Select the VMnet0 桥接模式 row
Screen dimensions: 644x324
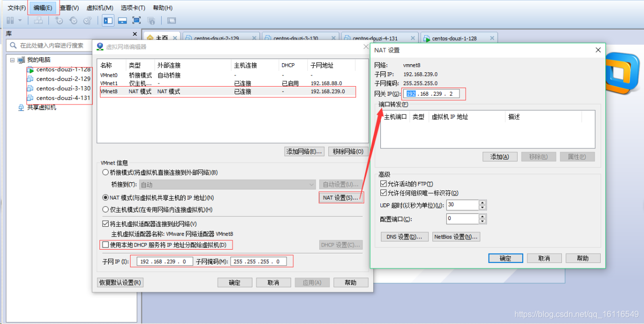[x=227, y=75]
